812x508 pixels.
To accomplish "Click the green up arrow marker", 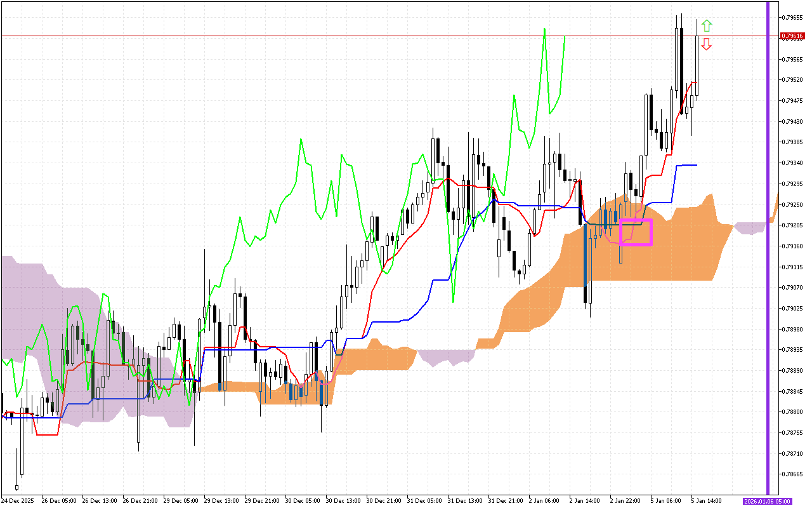I will (x=707, y=26).
